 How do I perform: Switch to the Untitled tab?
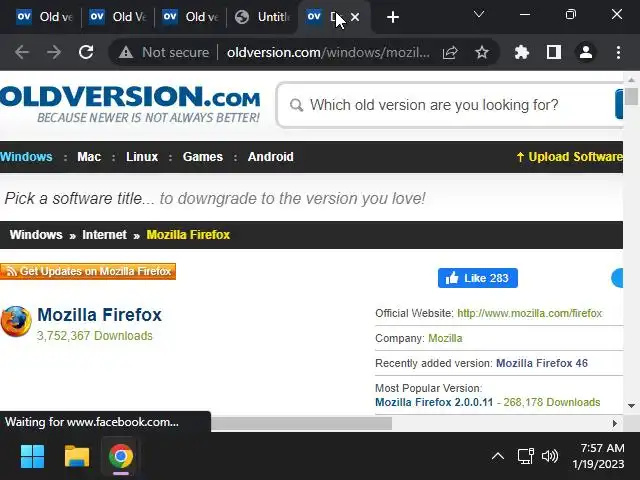[x=262, y=17]
